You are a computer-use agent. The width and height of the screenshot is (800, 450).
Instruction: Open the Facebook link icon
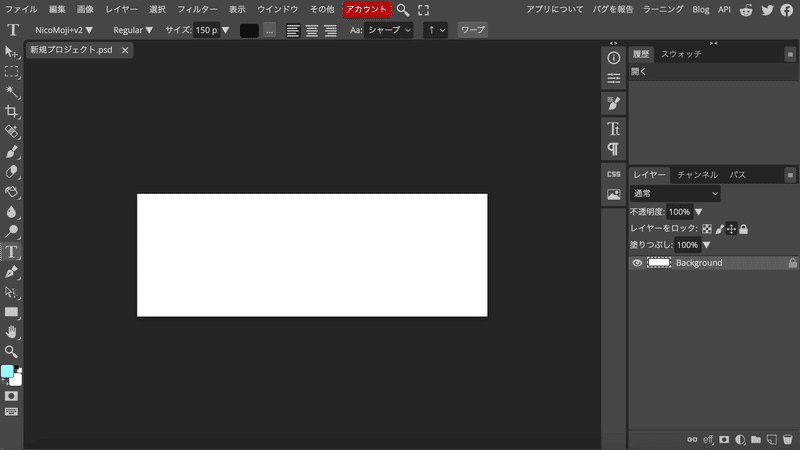click(787, 10)
